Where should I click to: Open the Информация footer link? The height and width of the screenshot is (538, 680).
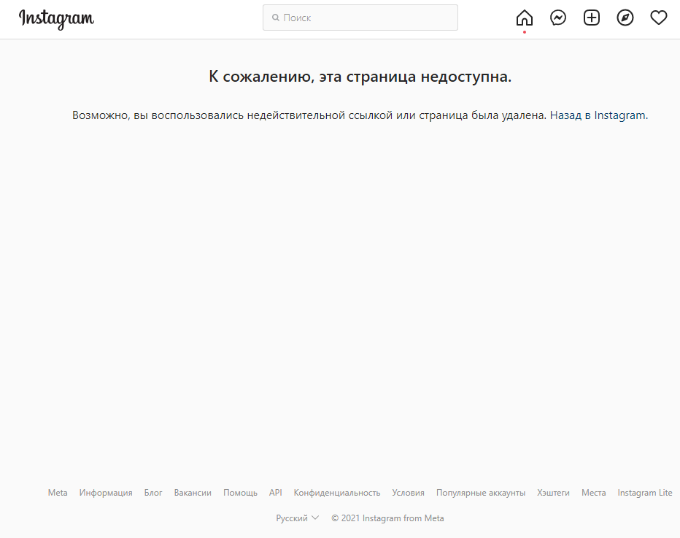pos(106,493)
